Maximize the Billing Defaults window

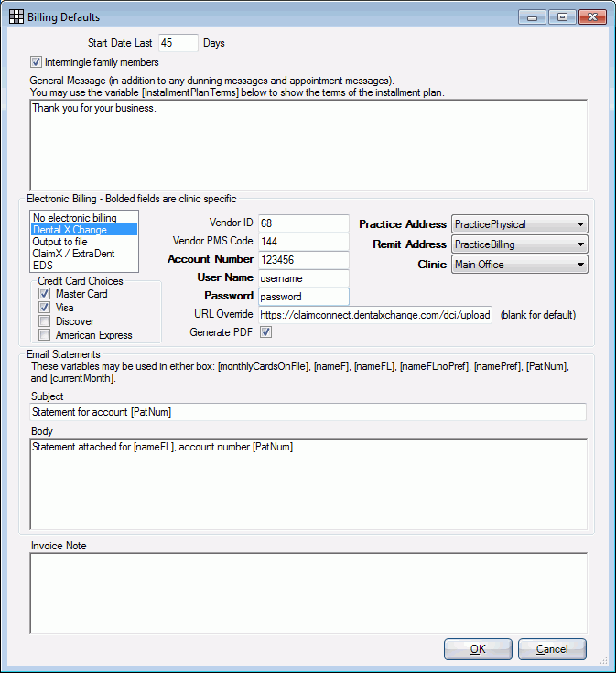562,17
